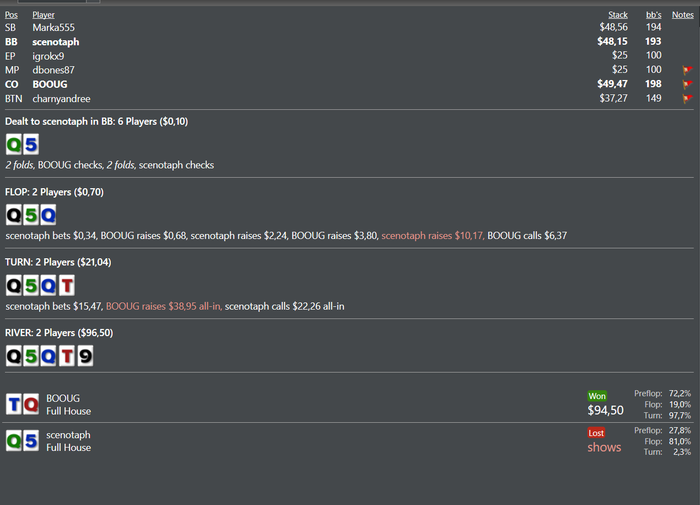Click charnyandree's notes flag icon
Viewport: 700px width, 505px height.
(687, 99)
